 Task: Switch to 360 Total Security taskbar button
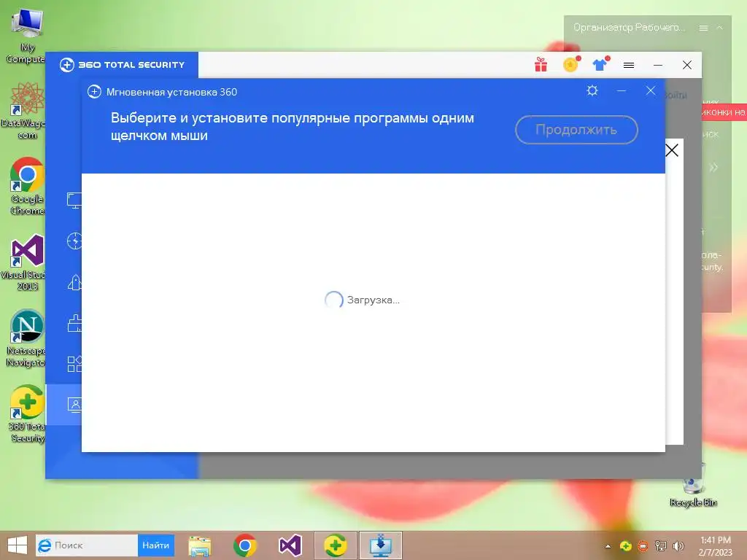[336, 545]
